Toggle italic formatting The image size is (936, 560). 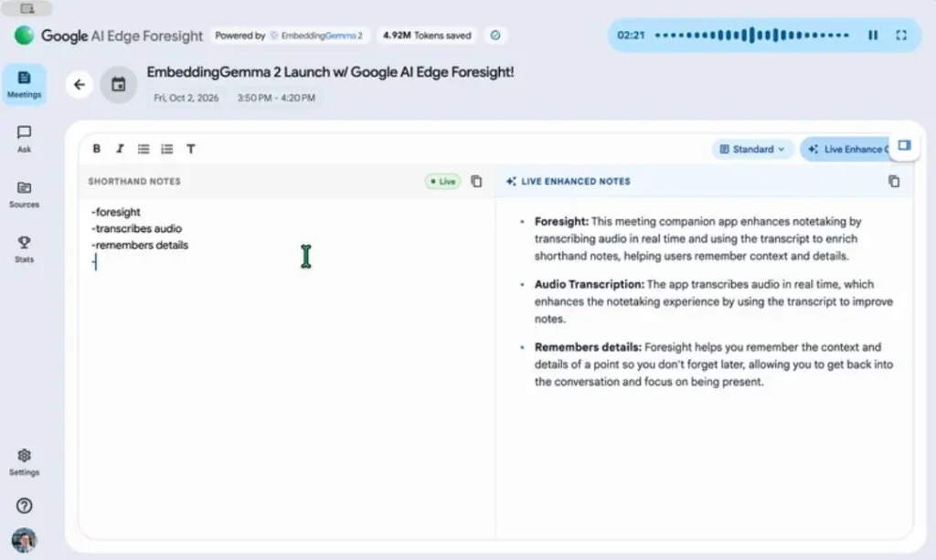point(120,149)
